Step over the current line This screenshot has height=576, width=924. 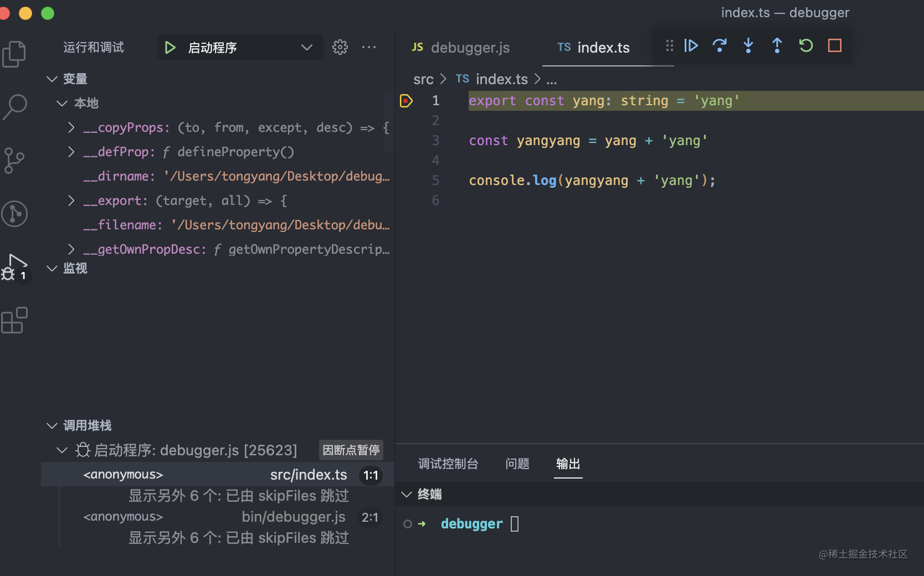pyautogui.click(x=720, y=45)
